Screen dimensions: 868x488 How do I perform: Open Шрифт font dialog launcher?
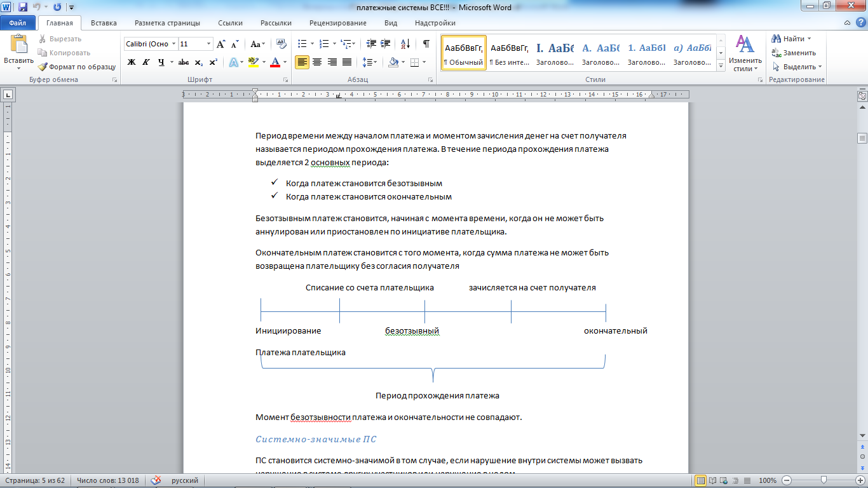point(285,80)
